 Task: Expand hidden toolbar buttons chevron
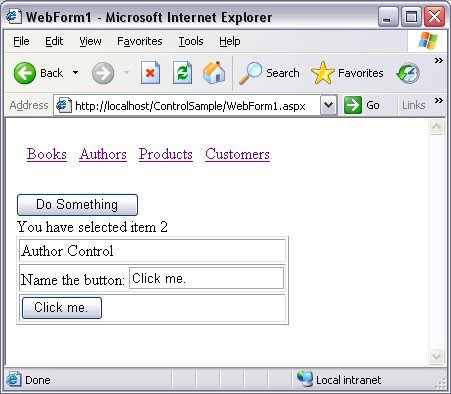tap(439, 60)
